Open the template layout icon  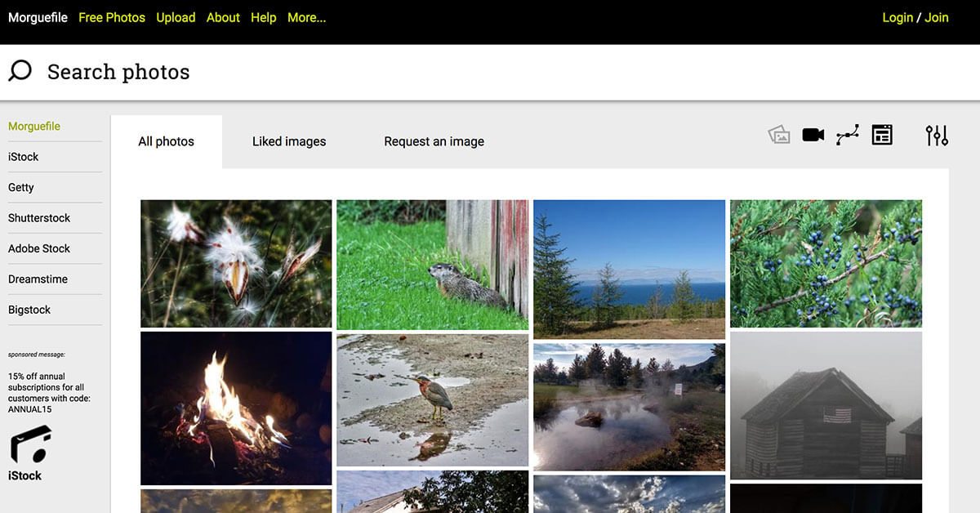point(882,135)
